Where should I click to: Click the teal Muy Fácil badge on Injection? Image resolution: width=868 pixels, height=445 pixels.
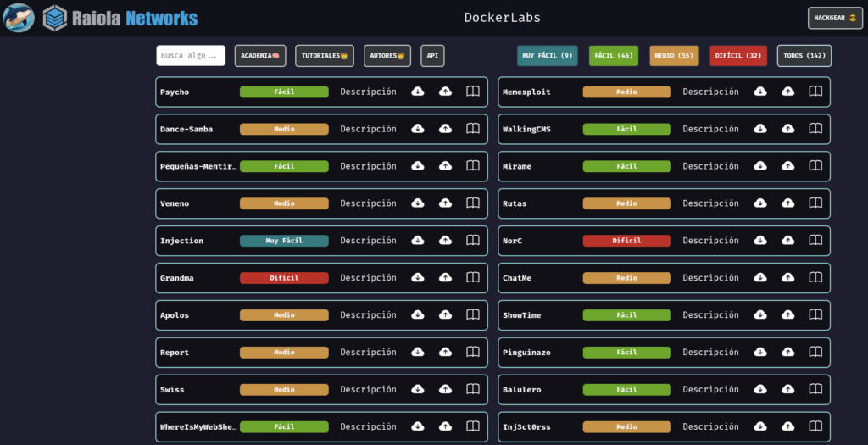tap(284, 241)
